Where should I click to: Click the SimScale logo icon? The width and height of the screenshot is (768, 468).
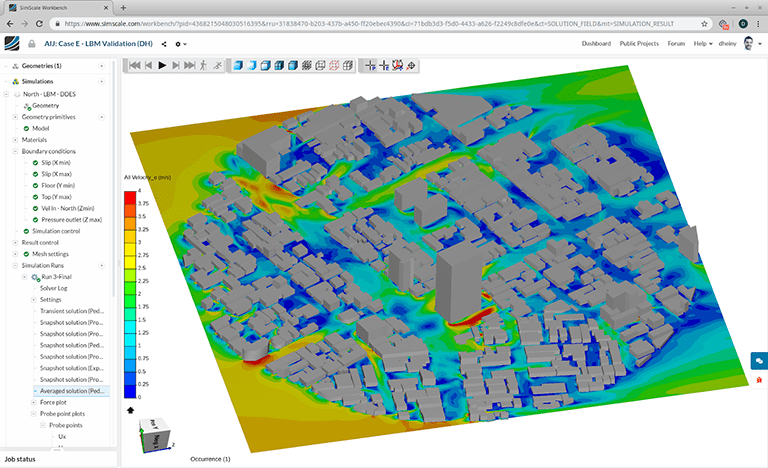click(x=11, y=43)
